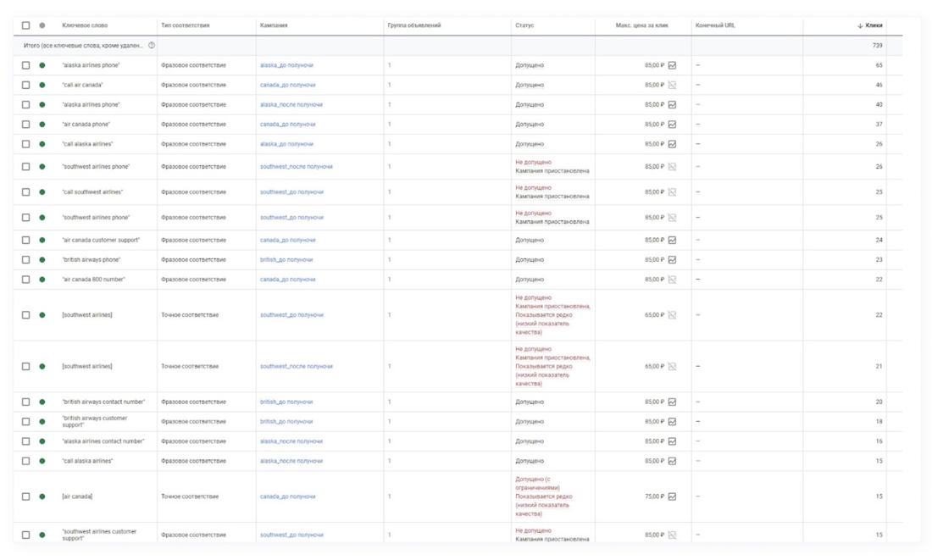Click bid icon for [southwest airlines] with 22 clicks
This screenshot has width=932, height=560.
point(672,315)
